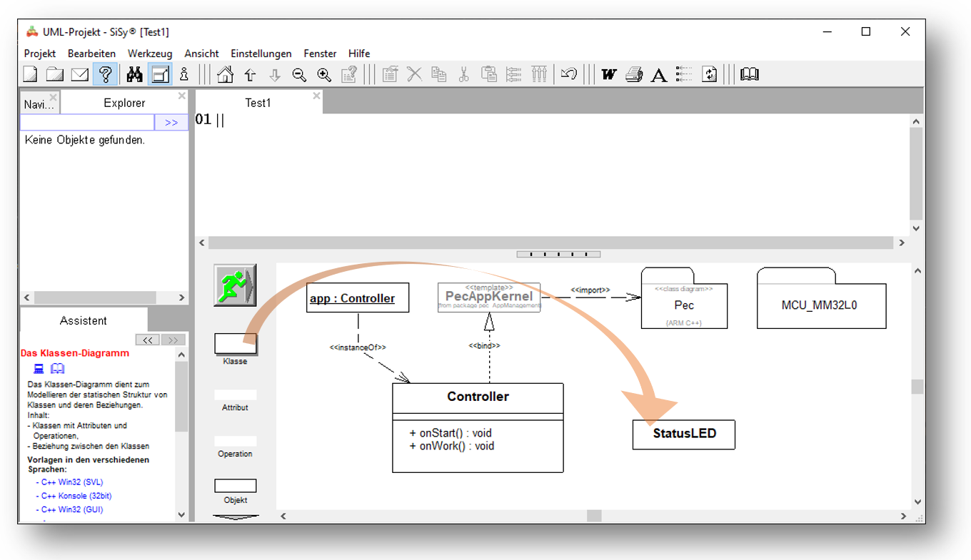Open the C++ Win32 (SVL) link
This screenshot has height=560, width=971.
click(71, 482)
